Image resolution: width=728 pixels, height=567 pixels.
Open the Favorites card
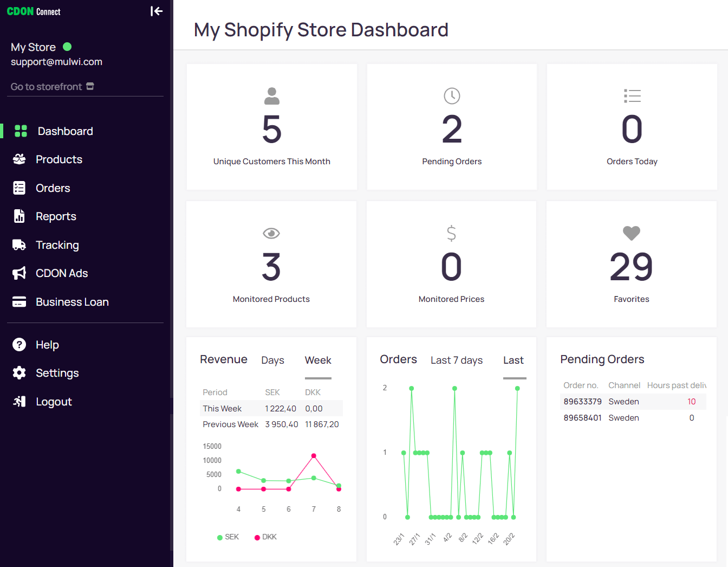point(632,265)
